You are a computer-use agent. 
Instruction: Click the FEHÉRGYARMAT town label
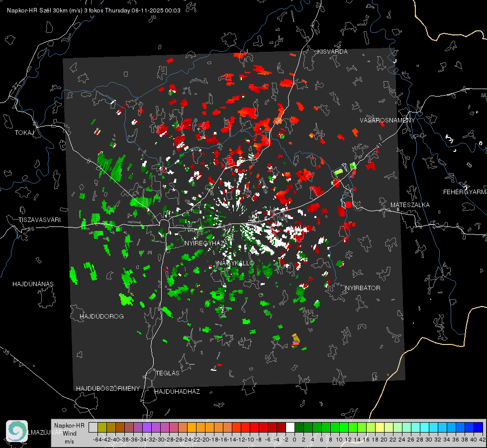click(x=465, y=192)
